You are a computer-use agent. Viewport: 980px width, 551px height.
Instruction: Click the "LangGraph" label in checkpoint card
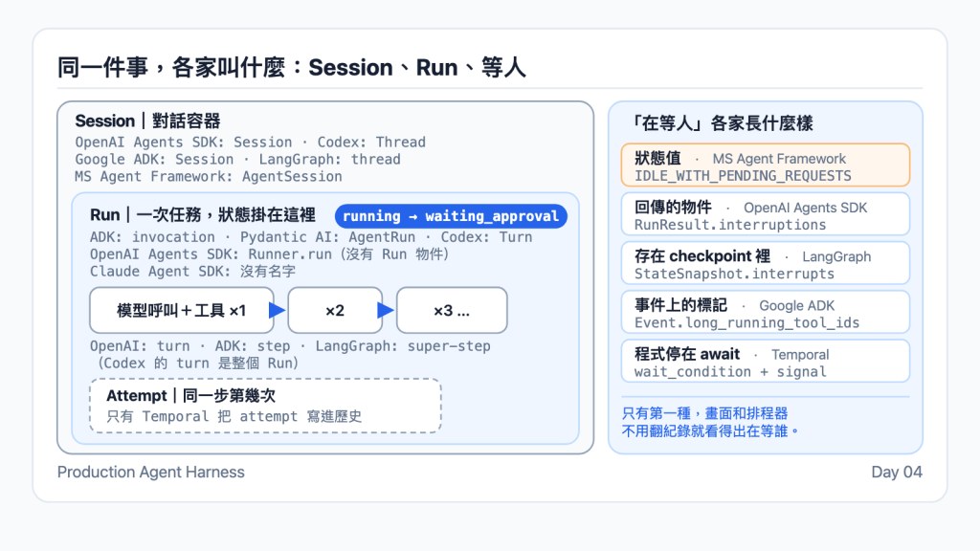836,256
